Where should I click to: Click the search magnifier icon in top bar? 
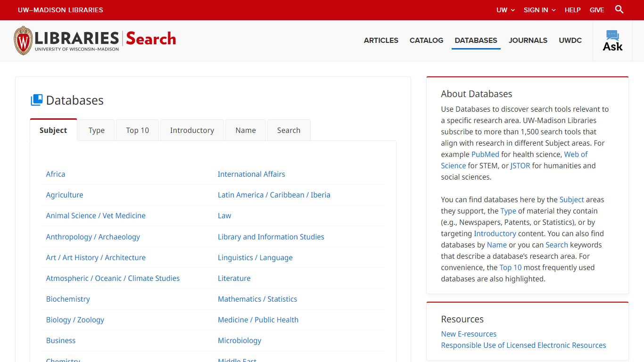click(619, 9)
